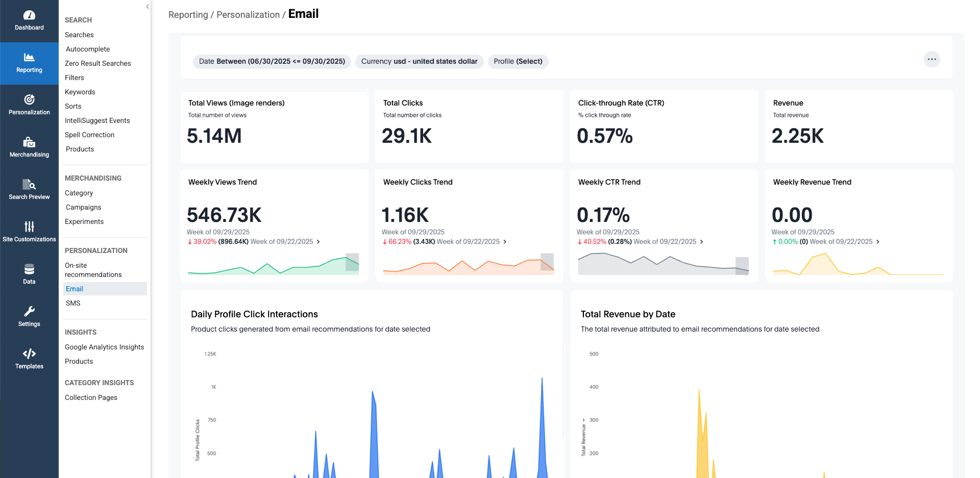Open the Currency usd filter chip
The image size is (980, 478).
coord(419,62)
